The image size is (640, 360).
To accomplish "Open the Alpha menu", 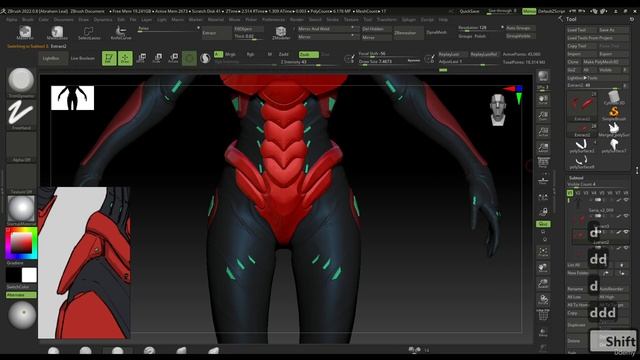I will [x=12, y=20].
